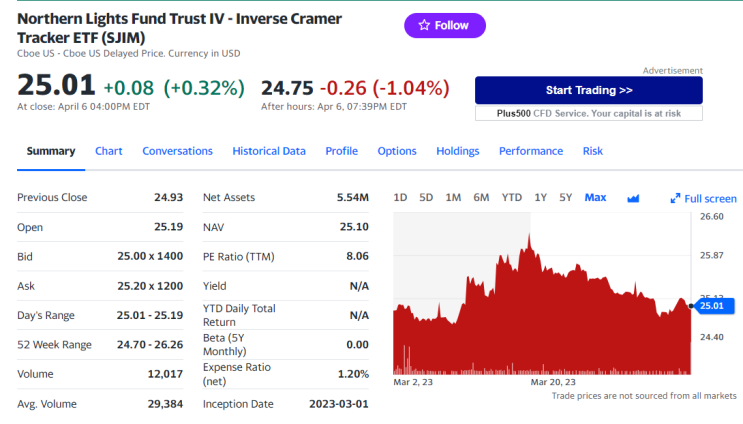Switch to the Performance tab
743x424 pixels.
pyautogui.click(x=531, y=151)
